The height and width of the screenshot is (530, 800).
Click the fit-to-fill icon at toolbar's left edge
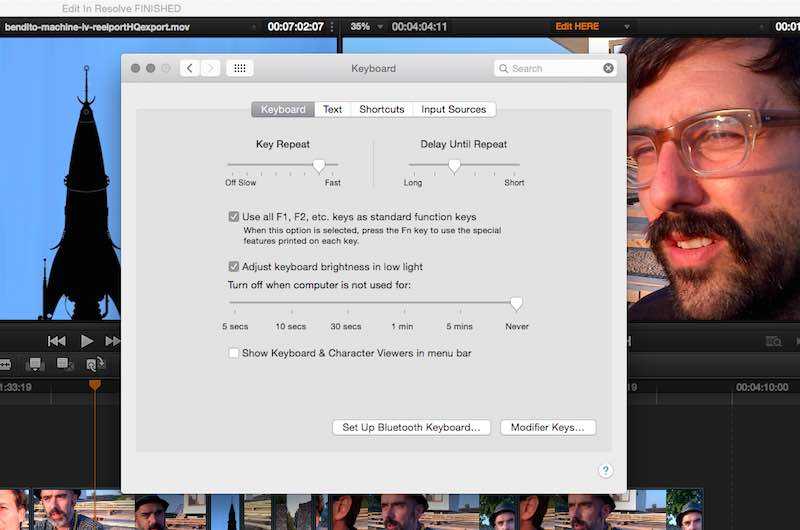(5, 364)
